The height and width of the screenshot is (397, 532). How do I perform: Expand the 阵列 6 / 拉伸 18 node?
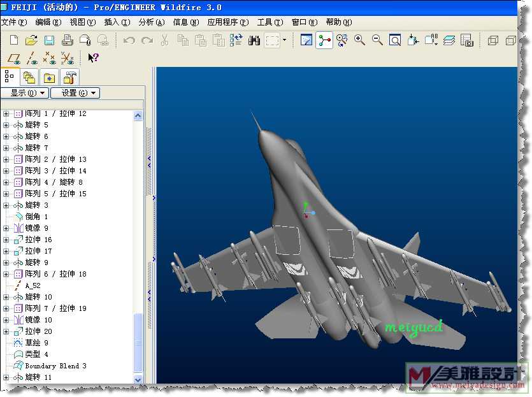6,274
